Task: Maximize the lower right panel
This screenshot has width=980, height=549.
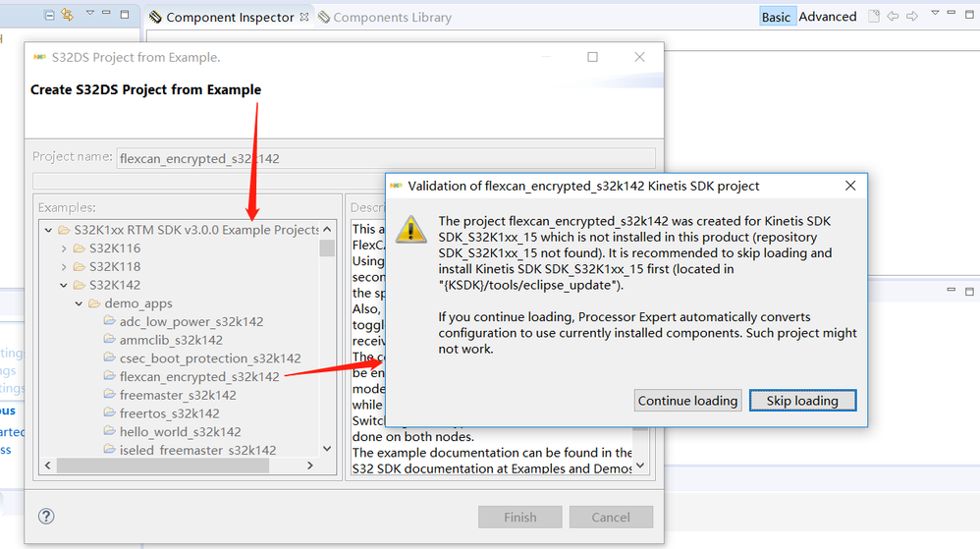Action: (x=969, y=292)
